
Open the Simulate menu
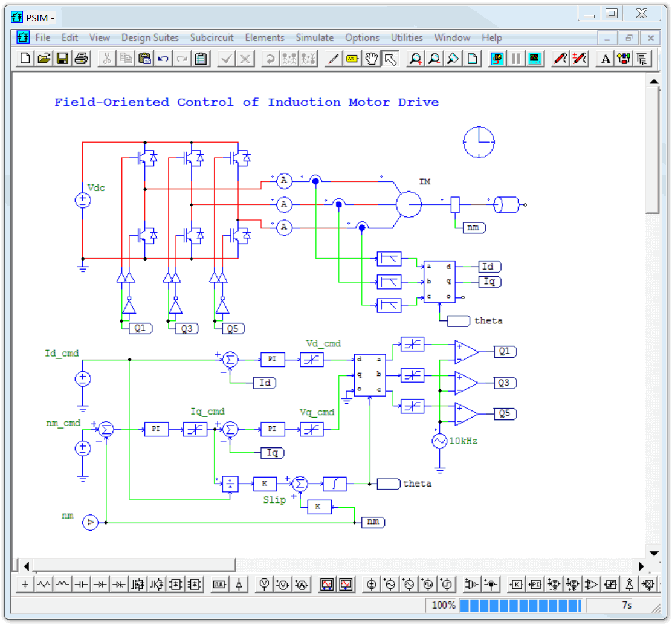point(314,37)
